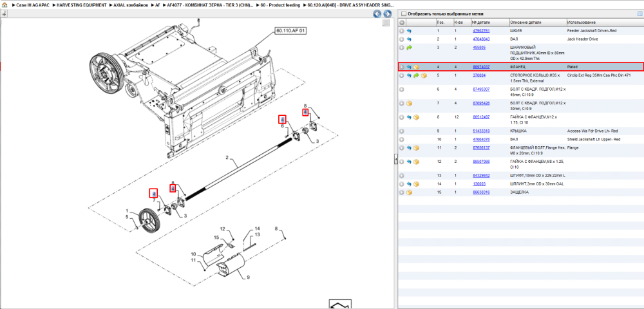
Task: Open part number 86974037 link
Action: pyautogui.click(x=481, y=67)
